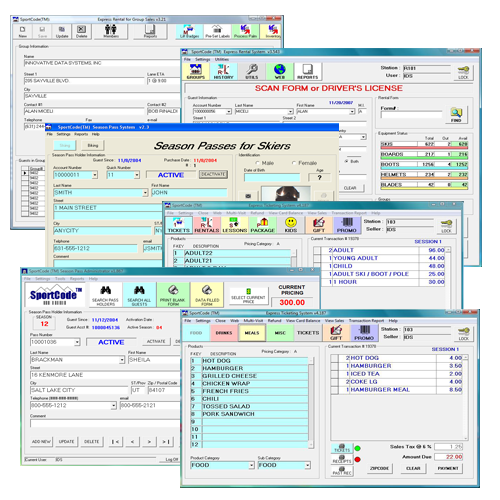The image size is (500, 500).
Task: Open Reports in the Group Sales toolbar
Action: (150, 32)
